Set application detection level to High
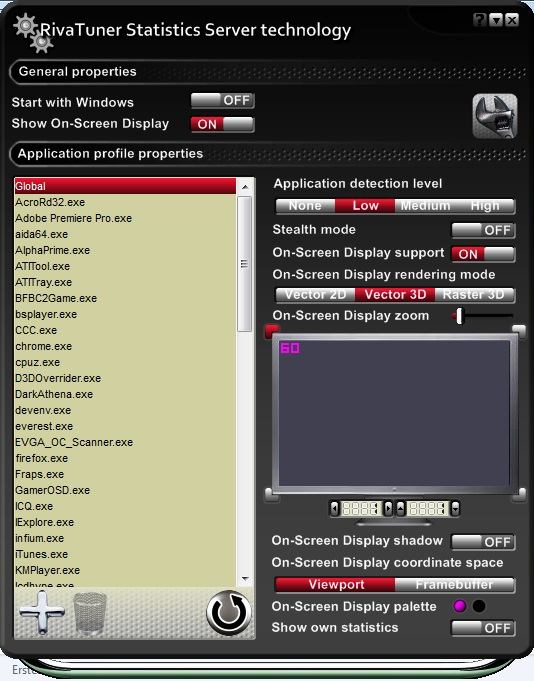 [x=485, y=205]
